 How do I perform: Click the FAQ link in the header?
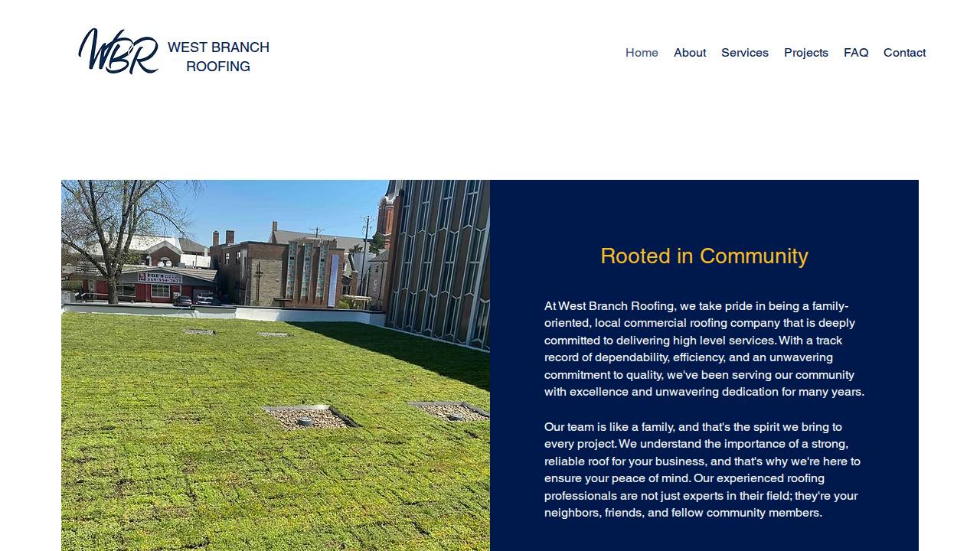click(x=856, y=53)
